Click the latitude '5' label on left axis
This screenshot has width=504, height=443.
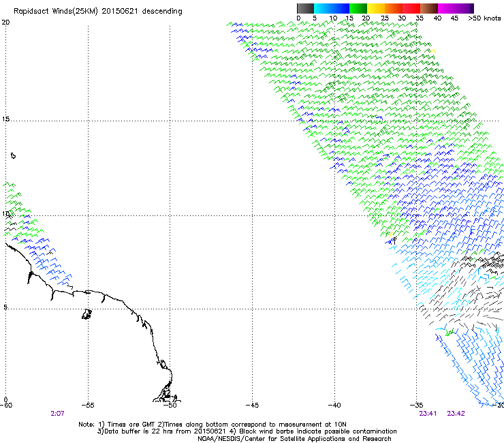pos(5,307)
